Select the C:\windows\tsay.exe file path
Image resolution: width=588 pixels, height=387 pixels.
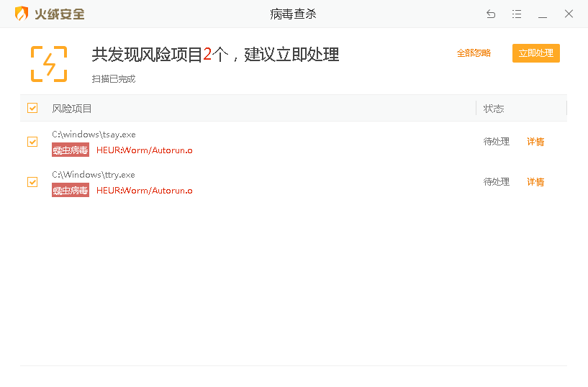click(x=94, y=135)
